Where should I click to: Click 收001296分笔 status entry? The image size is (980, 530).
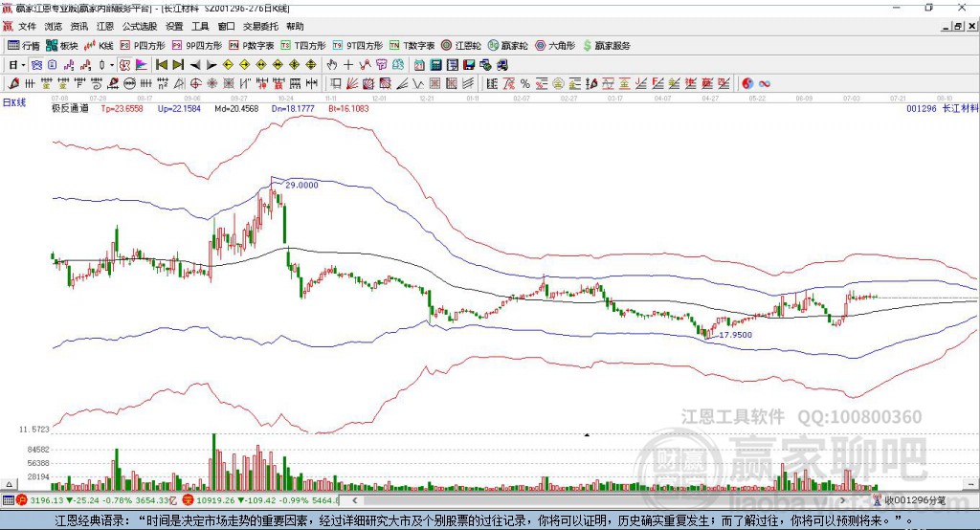tap(915, 500)
